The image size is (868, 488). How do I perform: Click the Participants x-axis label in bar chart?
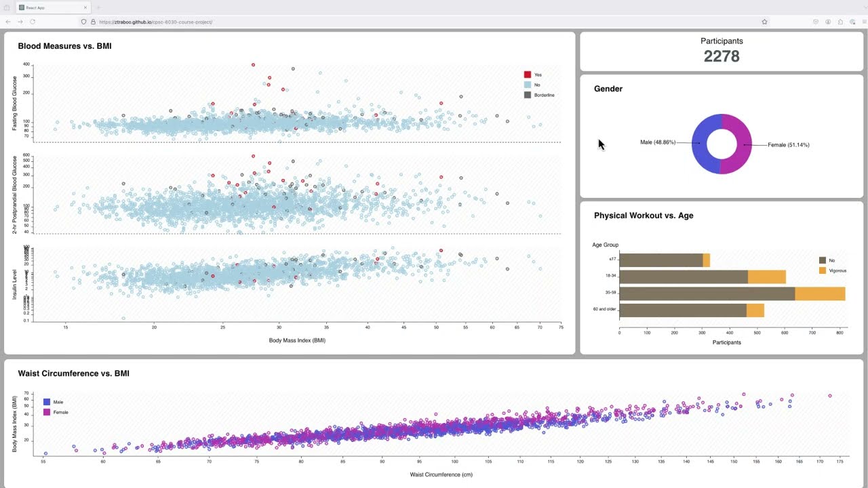click(x=727, y=342)
